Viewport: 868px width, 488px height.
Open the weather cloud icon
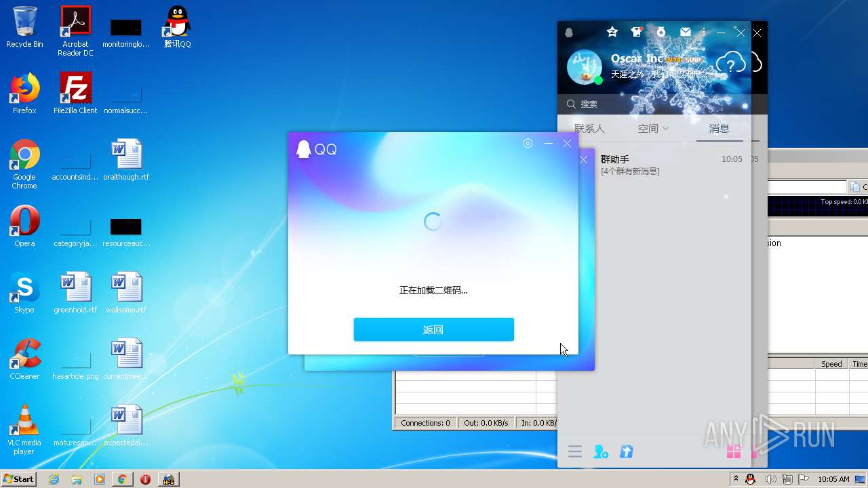click(x=731, y=64)
